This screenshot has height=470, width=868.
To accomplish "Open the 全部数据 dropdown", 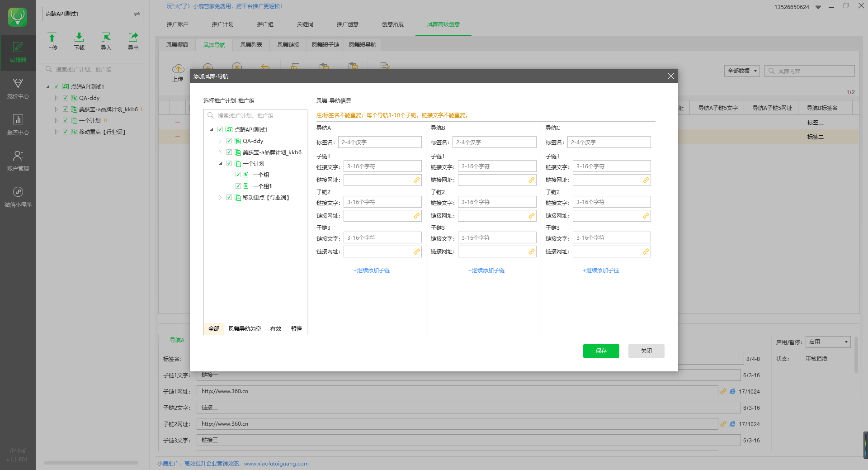I will click(x=742, y=71).
